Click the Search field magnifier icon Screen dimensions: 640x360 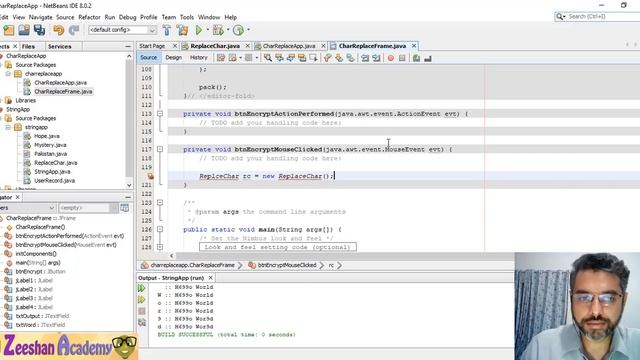coord(560,17)
